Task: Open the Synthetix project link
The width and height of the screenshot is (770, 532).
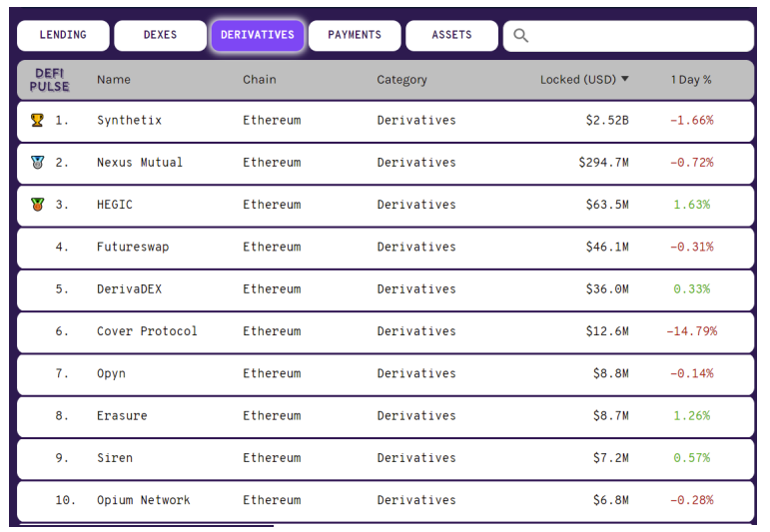Action: click(129, 120)
